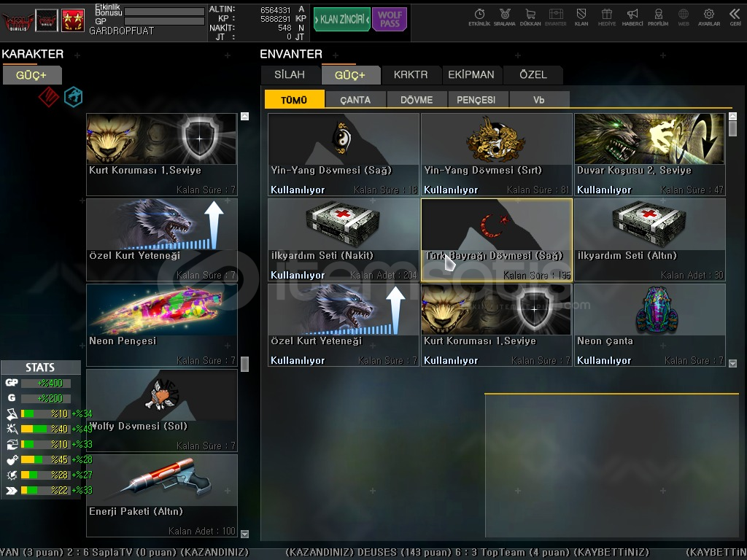Select the red diamond icon under GÜÇ+
The width and height of the screenshot is (747, 560).
pyautogui.click(x=49, y=97)
